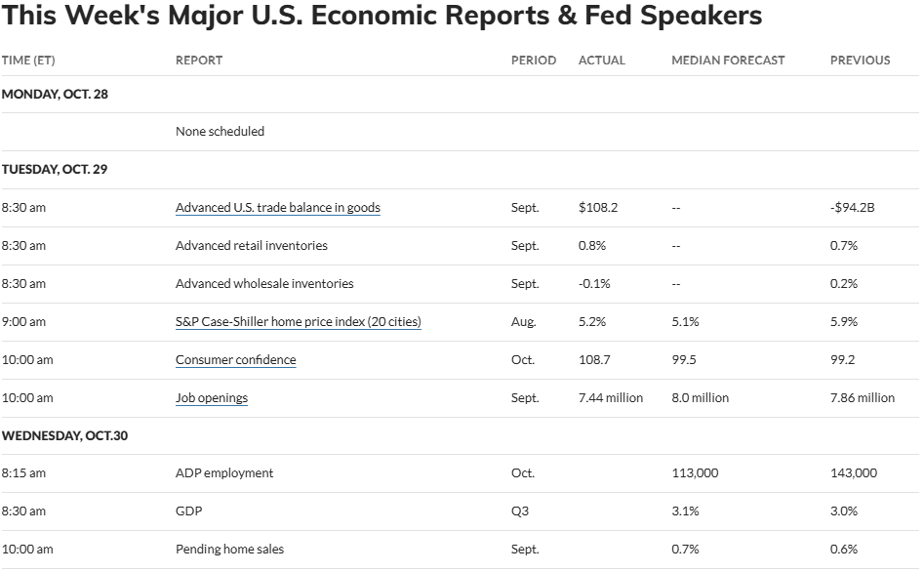Click the PERIOD column header
The width and height of the screenshot is (924, 572).
[x=534, y=61]
